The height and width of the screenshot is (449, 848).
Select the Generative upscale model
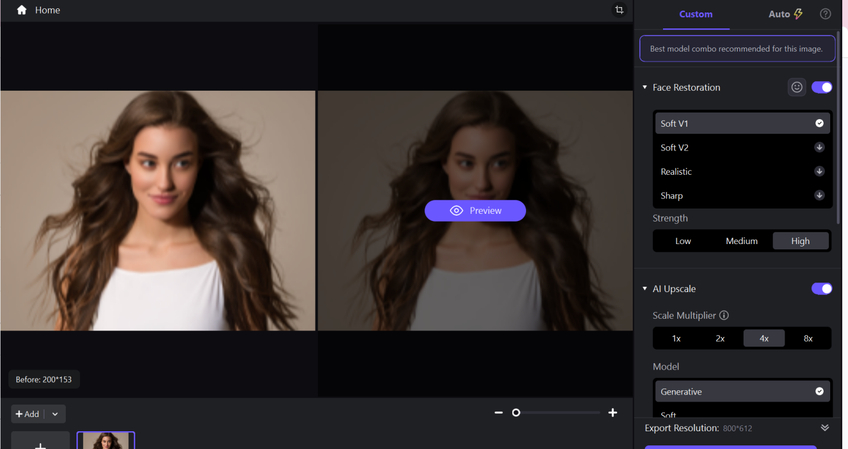coord(742,391)
